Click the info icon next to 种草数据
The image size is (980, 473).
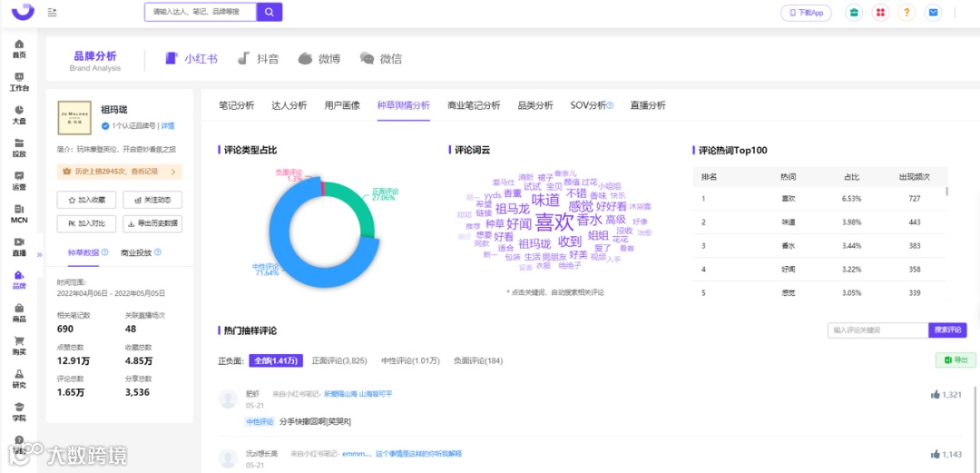[105, 252]
